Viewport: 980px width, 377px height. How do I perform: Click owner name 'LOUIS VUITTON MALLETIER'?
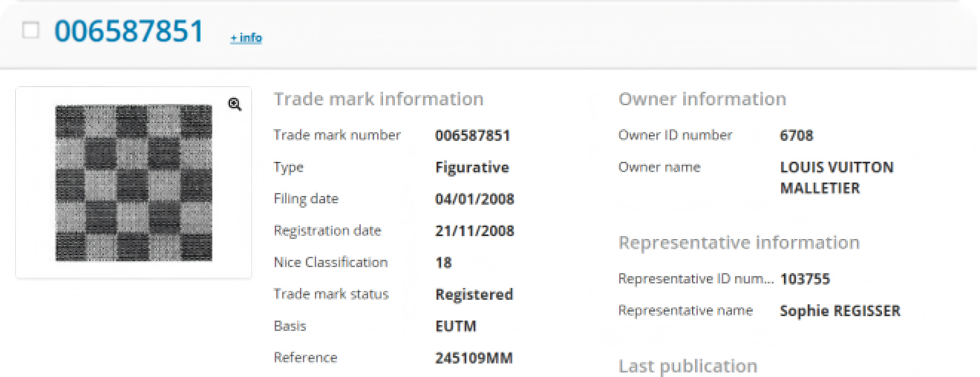click(x=837, y=178)
